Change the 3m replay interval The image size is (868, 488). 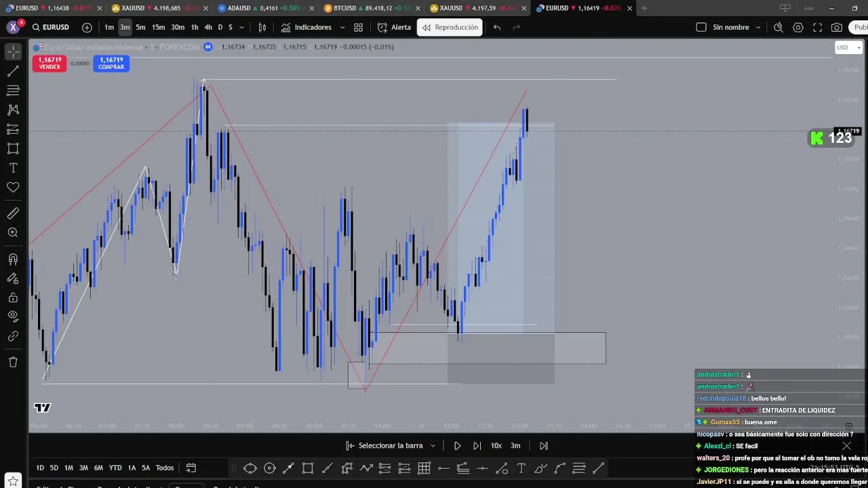(x=515, y=445)
